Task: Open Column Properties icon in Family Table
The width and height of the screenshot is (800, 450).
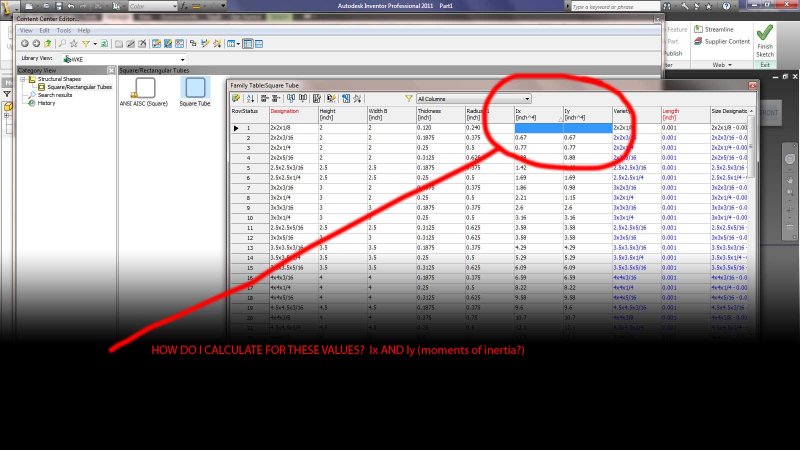Action: 317,98
